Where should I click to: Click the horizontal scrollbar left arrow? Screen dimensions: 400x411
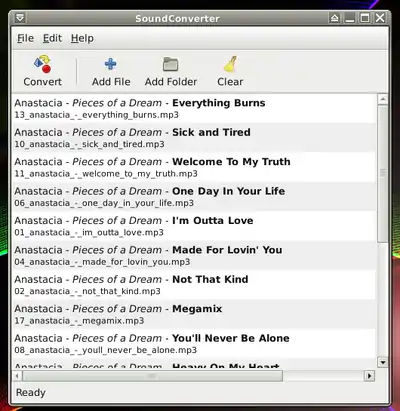[x=17, y=376]
